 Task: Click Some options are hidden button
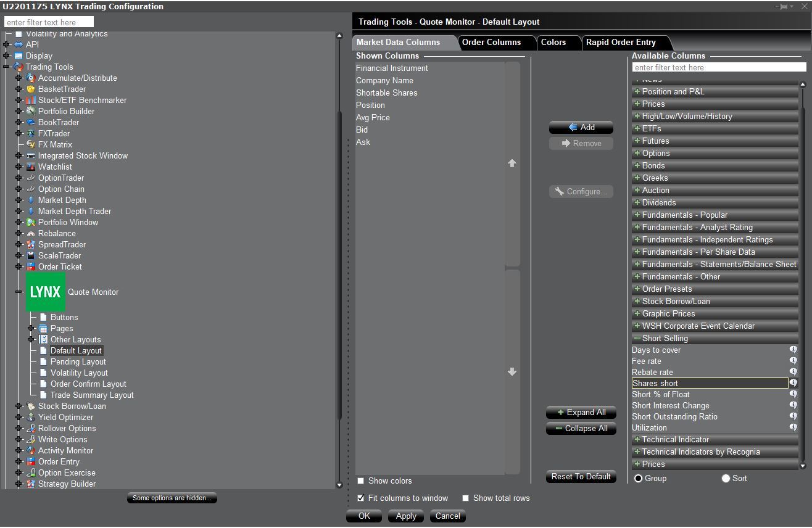pos(172,498)
